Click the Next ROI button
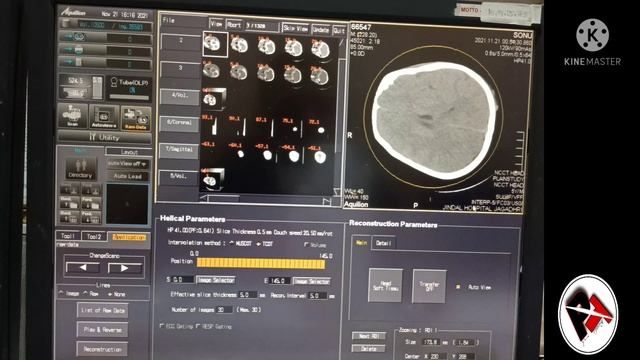Viewport: 640px width, 360px height. (x=369, y=336)
